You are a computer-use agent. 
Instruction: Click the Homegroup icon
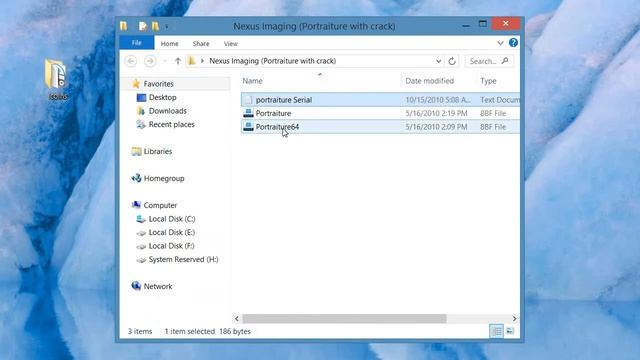tap(136, 178)
